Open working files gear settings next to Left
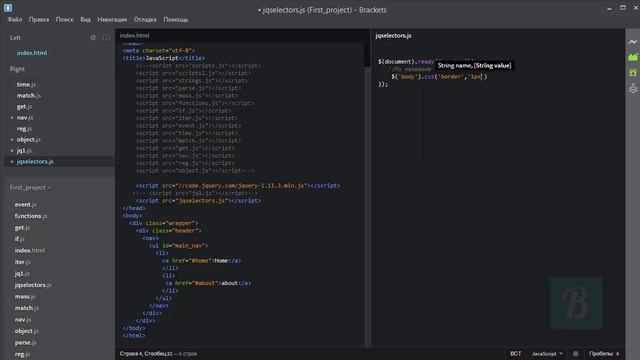This screenshot has height=360, width=640. (x=93, y=38)
